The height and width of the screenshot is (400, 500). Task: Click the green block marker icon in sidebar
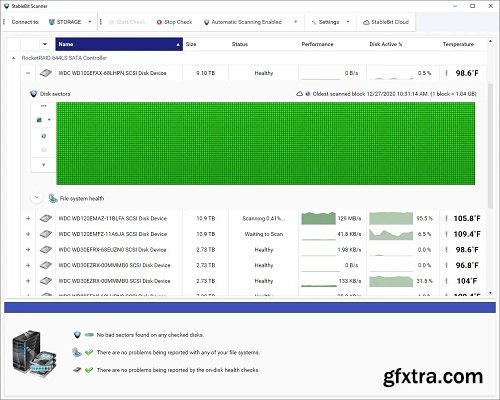(x=39, y=120)
